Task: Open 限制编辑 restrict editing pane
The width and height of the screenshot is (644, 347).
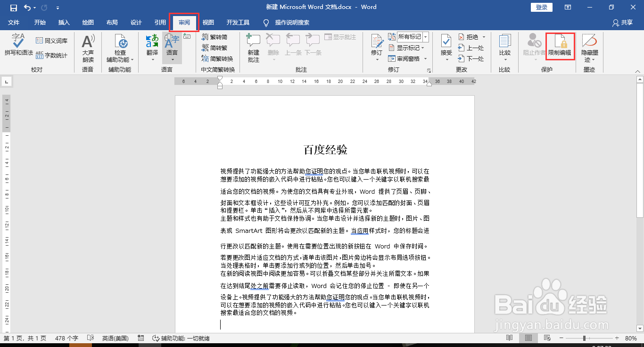Action: click(560, 46)
